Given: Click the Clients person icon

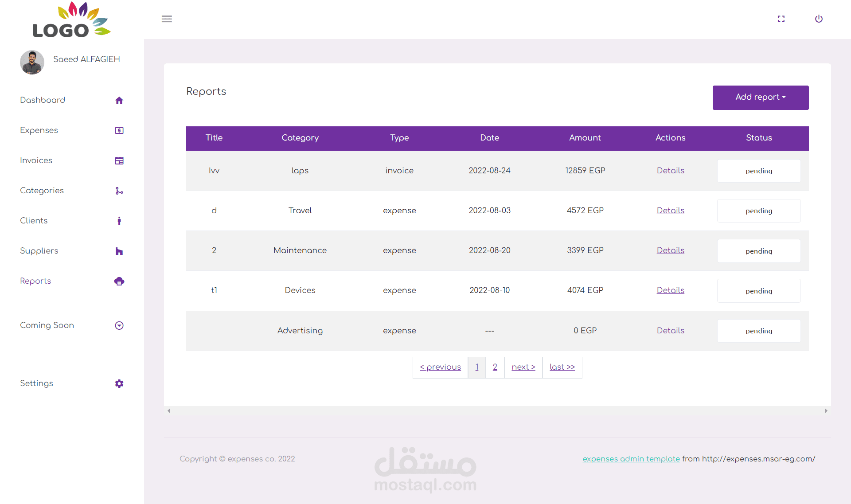Looking at the screenshot, I should (x=119, y=221).
